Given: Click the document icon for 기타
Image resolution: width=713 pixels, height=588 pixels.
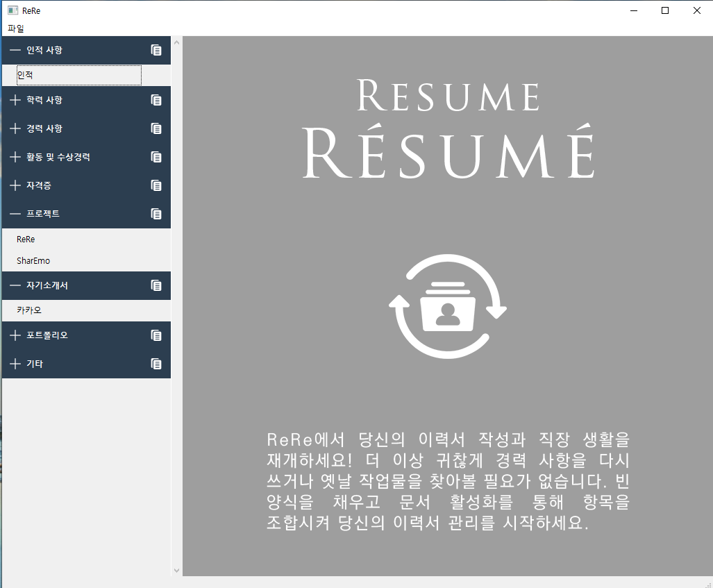Looking at the screenshot, I should point(156,364).
